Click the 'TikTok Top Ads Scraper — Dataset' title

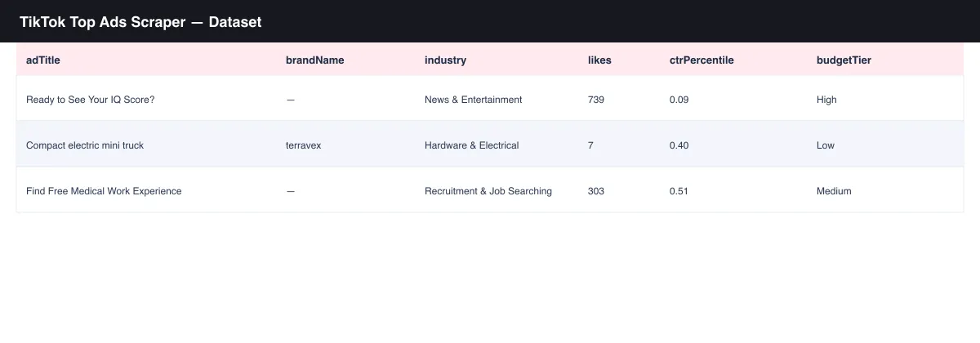click(140, 22)
